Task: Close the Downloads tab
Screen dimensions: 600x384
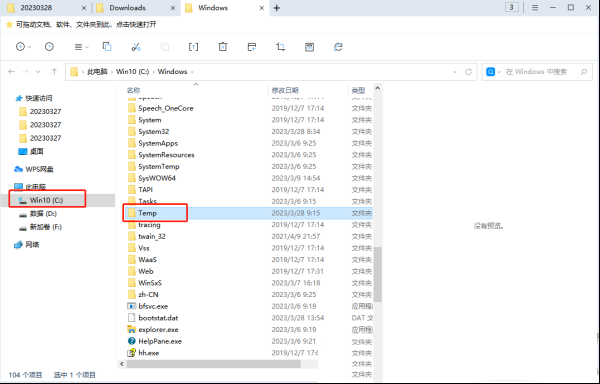Action: click(x=173, y=8)
